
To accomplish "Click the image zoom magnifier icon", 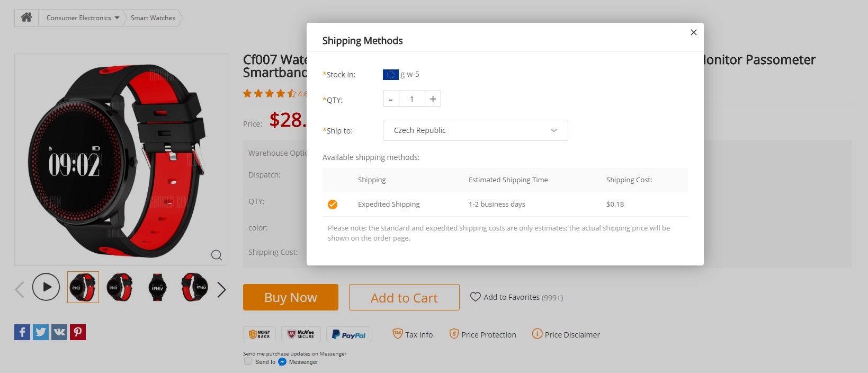I will pyautogui.click(x=216, y=255).
